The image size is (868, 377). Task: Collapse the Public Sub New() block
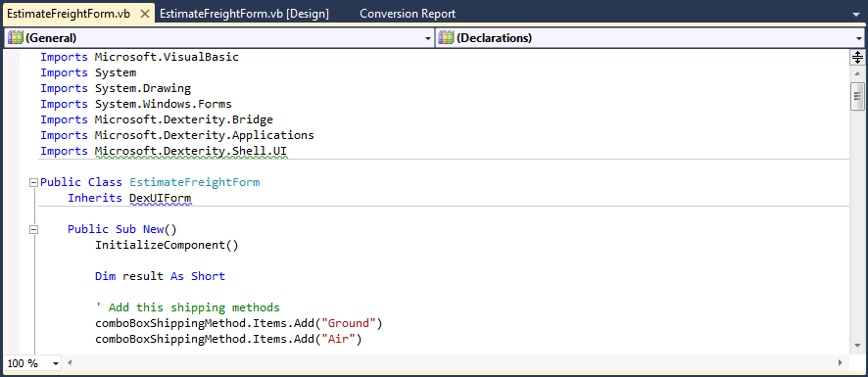(x=33, y=229)
